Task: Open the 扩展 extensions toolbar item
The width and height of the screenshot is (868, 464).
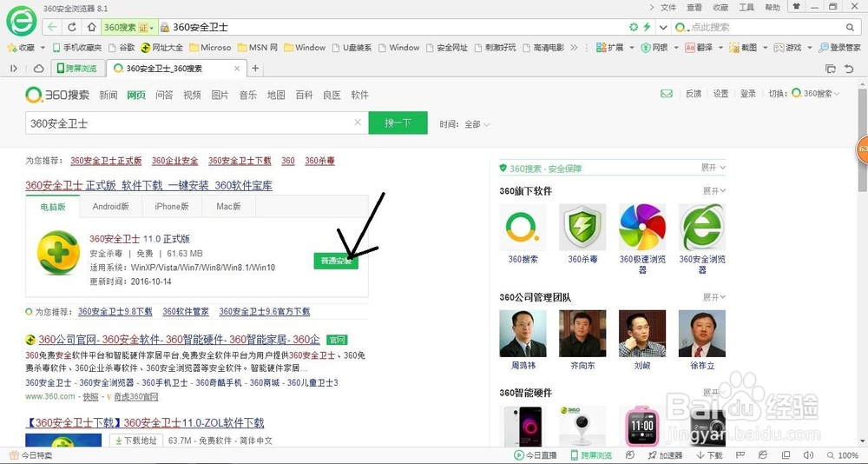Action: click(609, 48)
